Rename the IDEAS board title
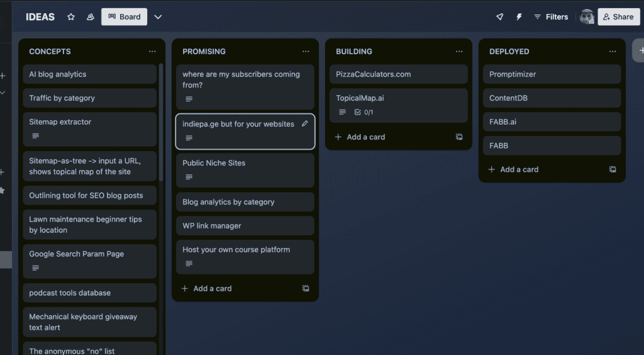Viewport: 644px width, 355px height. pos(40,17)
